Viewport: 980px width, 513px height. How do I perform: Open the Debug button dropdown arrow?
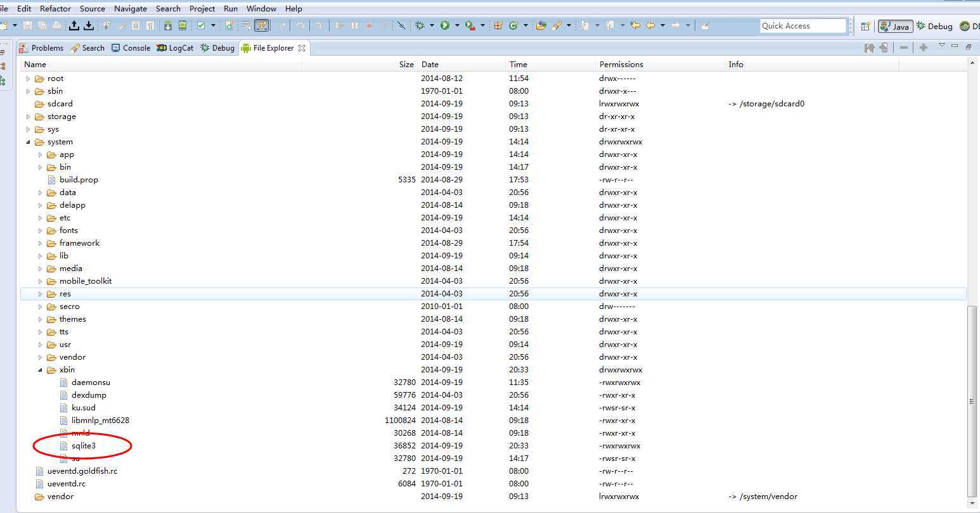432,26
